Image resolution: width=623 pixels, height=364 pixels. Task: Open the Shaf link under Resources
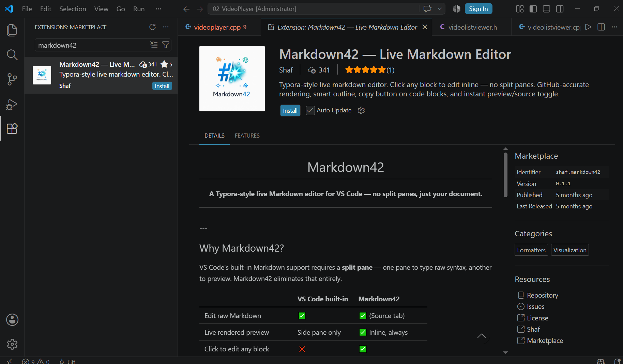click(x=533, y=329)
